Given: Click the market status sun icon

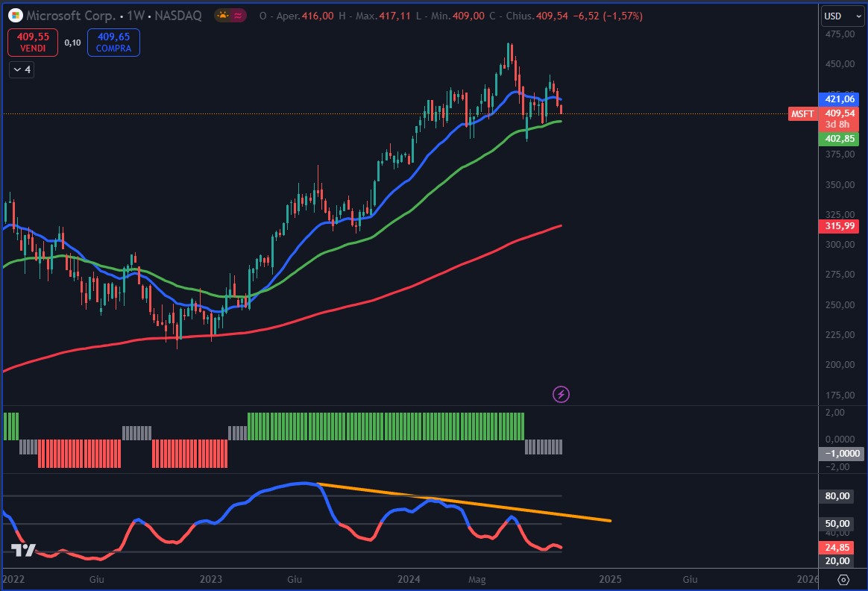Looking at the screenshot, I should click(x=223, y=16).
